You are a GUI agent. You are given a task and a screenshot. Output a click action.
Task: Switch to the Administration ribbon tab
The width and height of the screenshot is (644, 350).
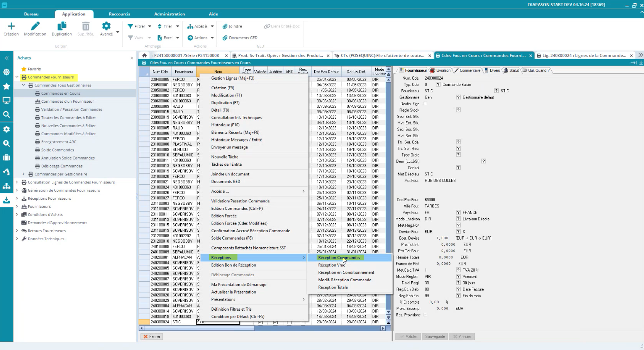169,14
